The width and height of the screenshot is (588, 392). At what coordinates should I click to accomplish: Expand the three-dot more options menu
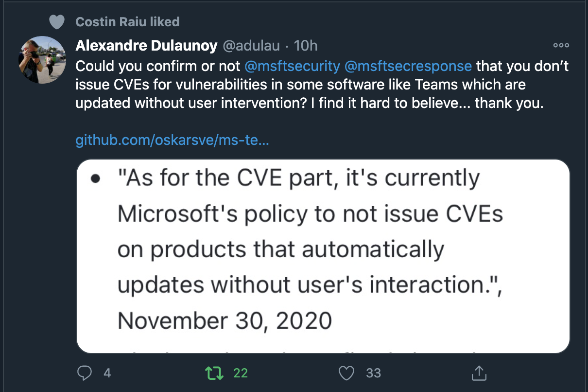pos(561,45)
